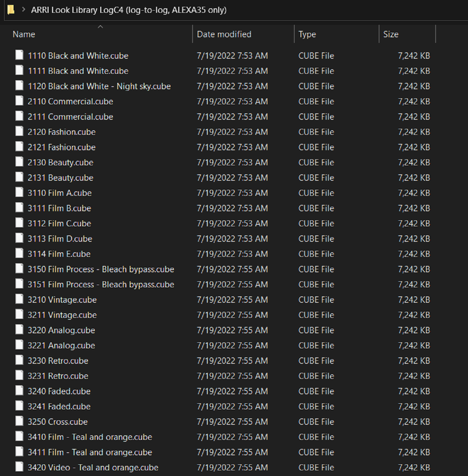Select ARRI Look Library LogC4 breadcrumb path
Viewport: 468px width, 476px height.
[x=129, y=10]
